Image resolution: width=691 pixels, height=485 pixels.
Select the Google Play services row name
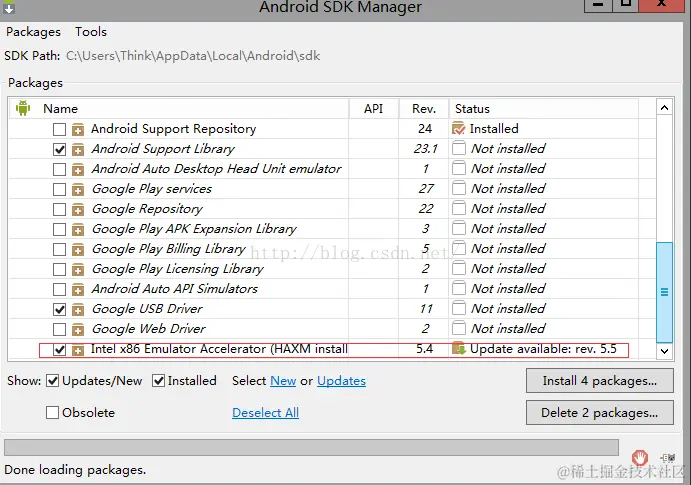click(152, 189)
